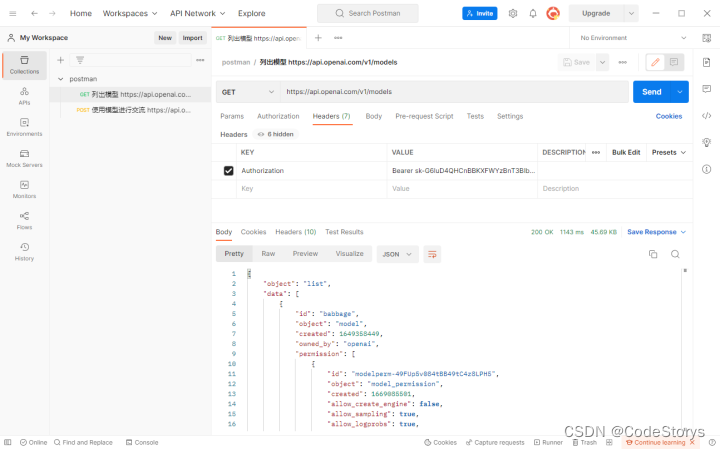This screenshot has width=720, height=449.
Task: Click the New button
Action: (165, 38)
